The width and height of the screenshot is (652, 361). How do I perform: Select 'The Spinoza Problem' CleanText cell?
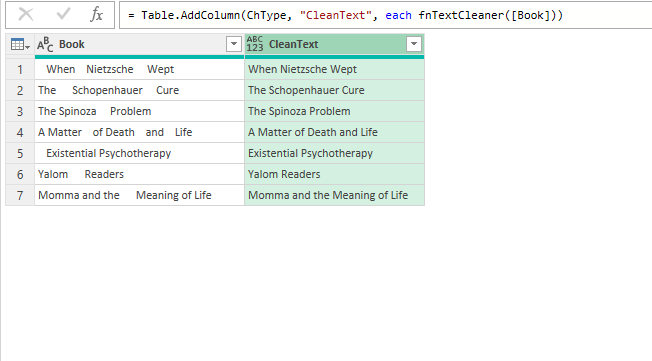point(334,111)
